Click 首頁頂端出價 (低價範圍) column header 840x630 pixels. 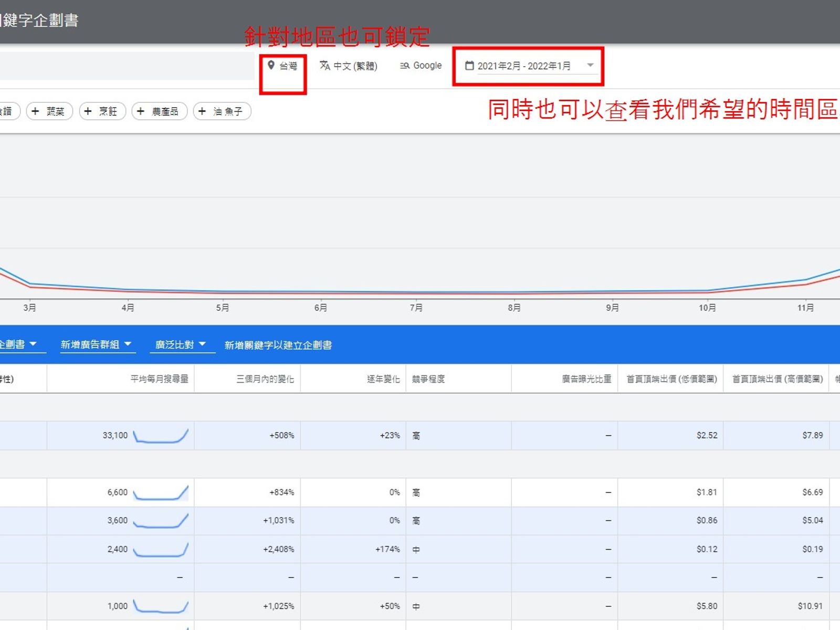pos(671,379)
